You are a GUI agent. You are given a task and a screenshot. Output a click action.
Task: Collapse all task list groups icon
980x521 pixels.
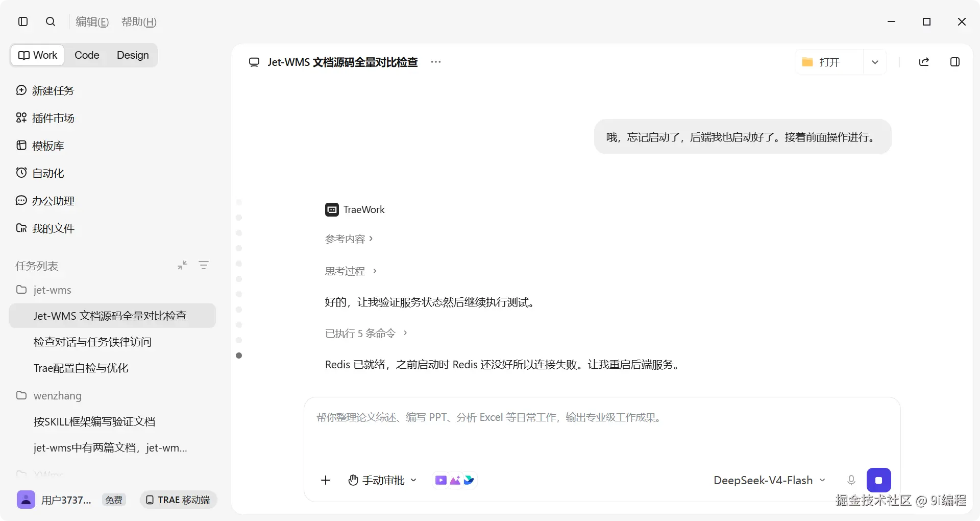click(x=182, y=265)
